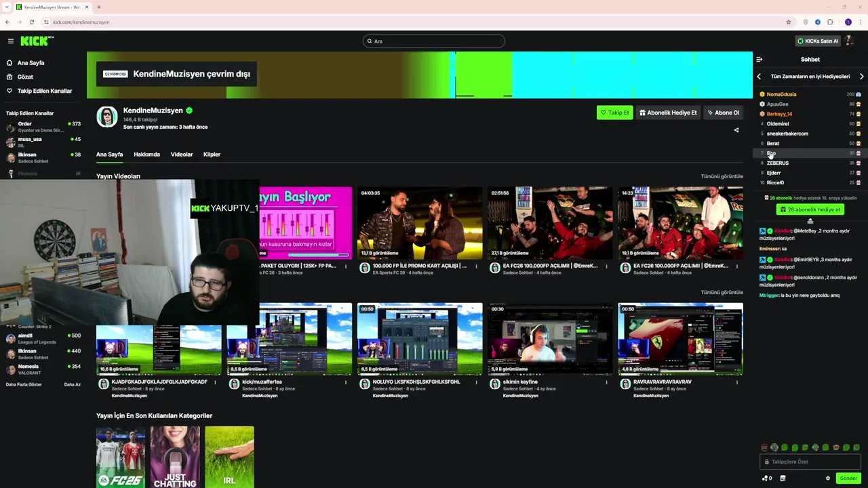Switch to the Klipler tab
The width and height of the screenshot is (868, 488).
pyautogui.click(x=212, y=155)
